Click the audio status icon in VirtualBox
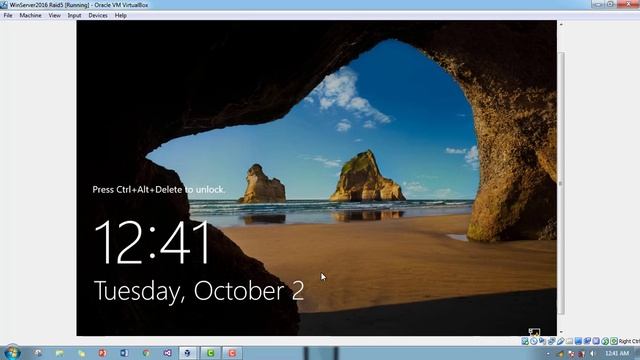The width and height of the screenshot is (640, 360). (x=542, y=341)
